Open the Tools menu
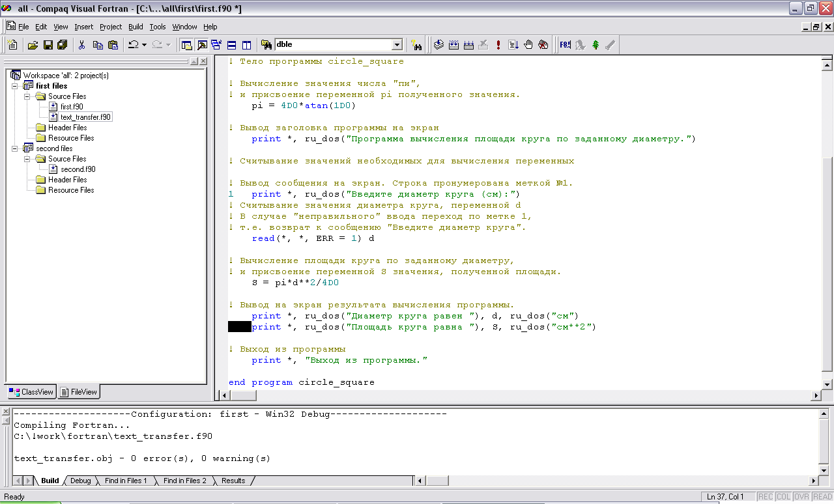This screenshot has width=834, height=504. pyautogui.click(x=158, y=27)
